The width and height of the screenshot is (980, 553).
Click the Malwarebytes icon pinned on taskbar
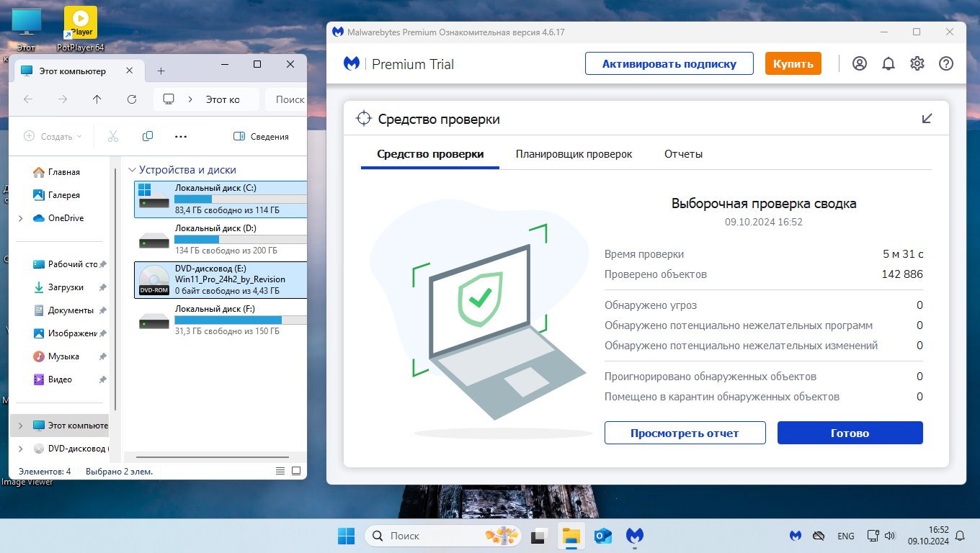(635, 536)
